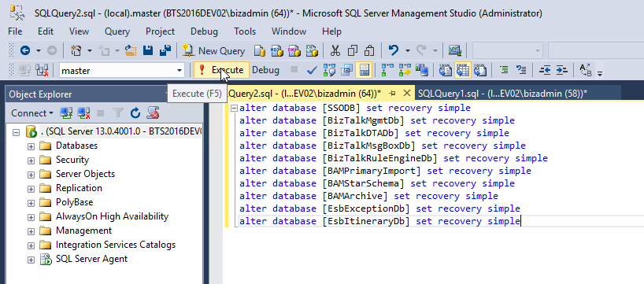Viewport: 644px width, 284px height.
Task: Open the File menu
Action: tap(15, 31)
